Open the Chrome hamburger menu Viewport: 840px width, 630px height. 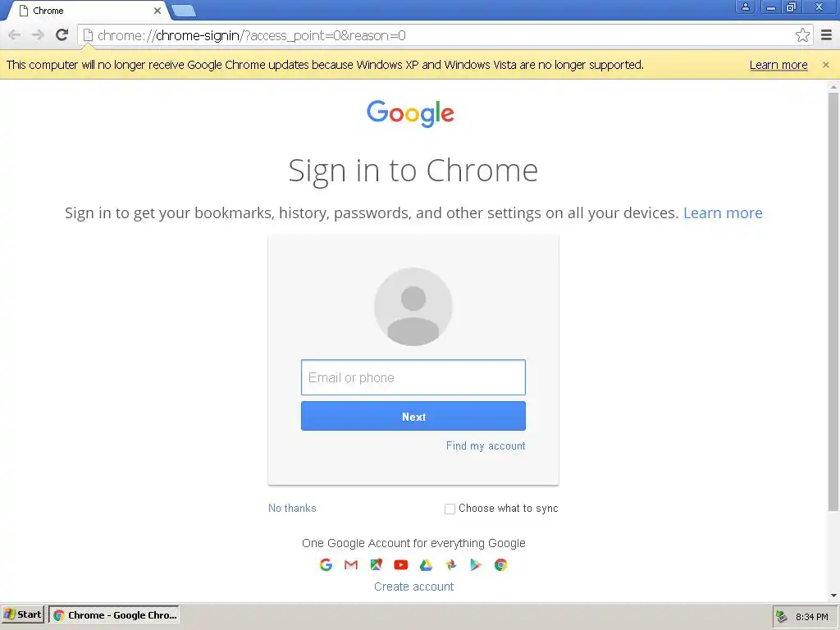click(827, 35)
